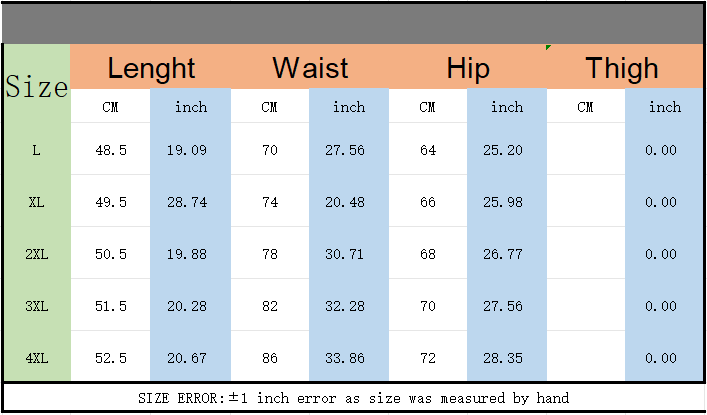Click the gray title bar cell
Screen dimensions: 707x415
click(354, 23)
